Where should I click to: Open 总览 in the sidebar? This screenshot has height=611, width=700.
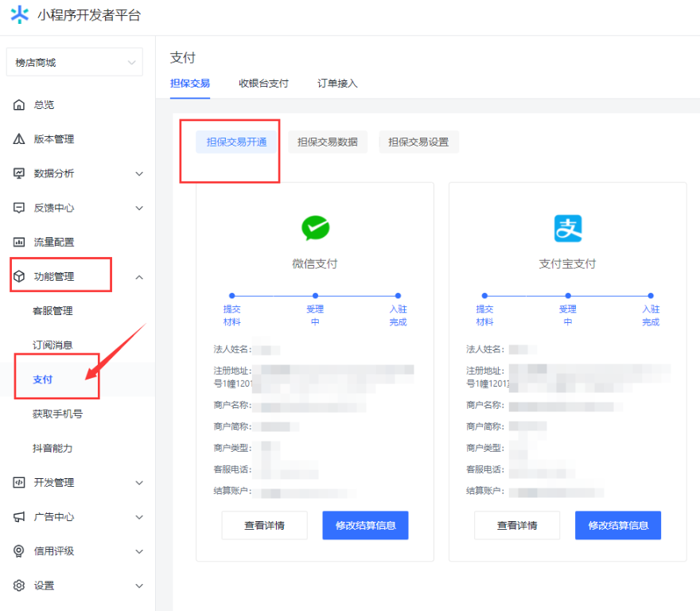44,105
